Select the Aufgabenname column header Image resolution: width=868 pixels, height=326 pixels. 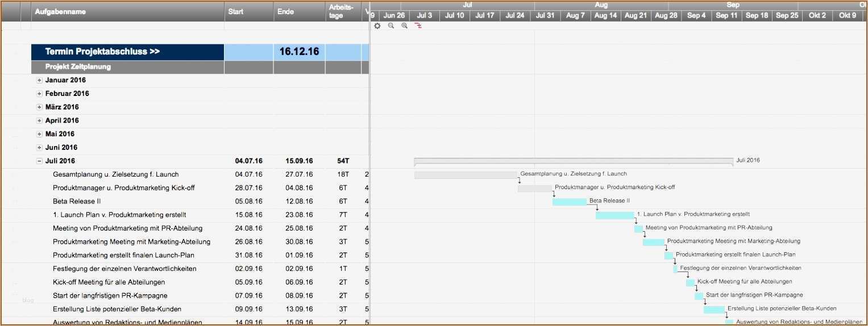pos(127,11)
